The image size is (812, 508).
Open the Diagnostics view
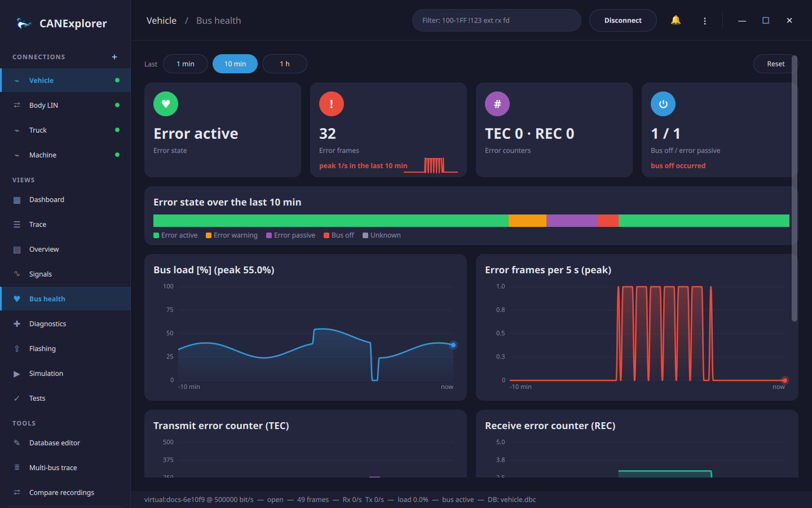click(x=65, y=324)
